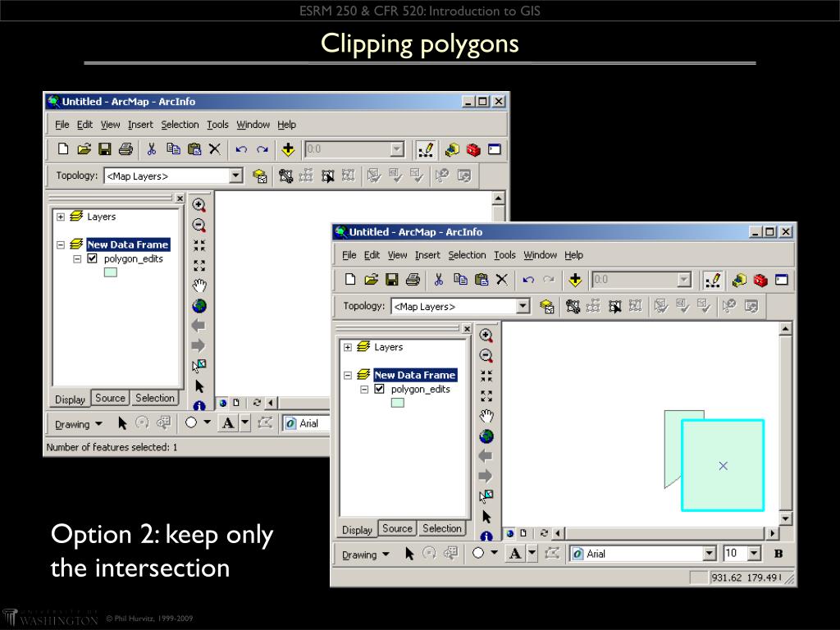Open the Edit menu in the back ArcMap window
Image resolution: width=840 pixels, height=630 pixels.
tap(84, 125)
